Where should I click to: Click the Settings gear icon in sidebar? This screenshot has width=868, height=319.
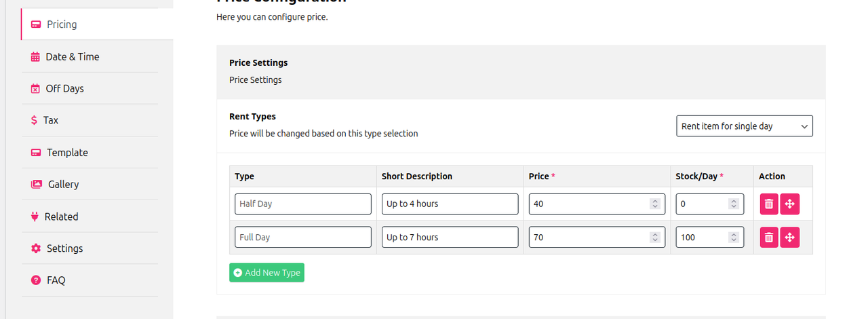click(36, 248)
